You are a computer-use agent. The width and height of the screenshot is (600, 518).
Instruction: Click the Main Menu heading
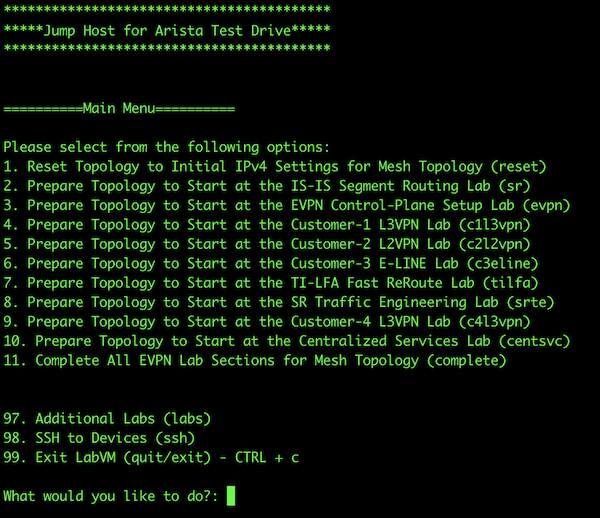119,108
